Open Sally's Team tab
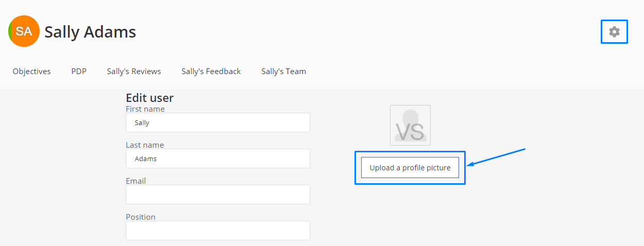644x246 pixels. coord(283,72)
